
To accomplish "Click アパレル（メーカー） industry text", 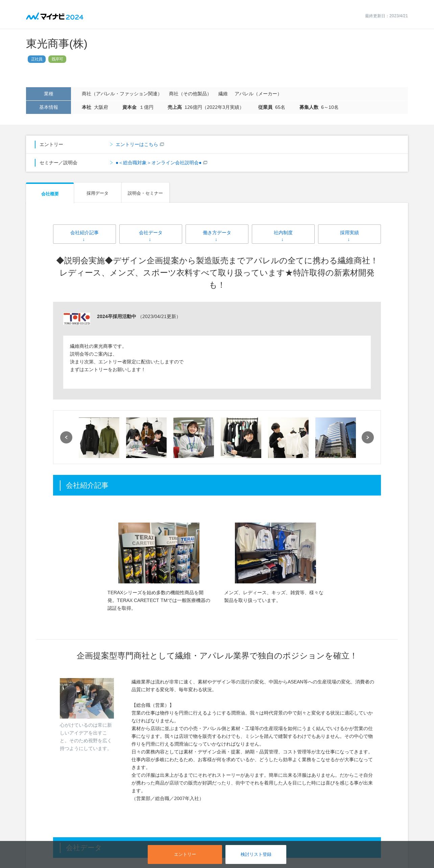I will tap(258, 94).
